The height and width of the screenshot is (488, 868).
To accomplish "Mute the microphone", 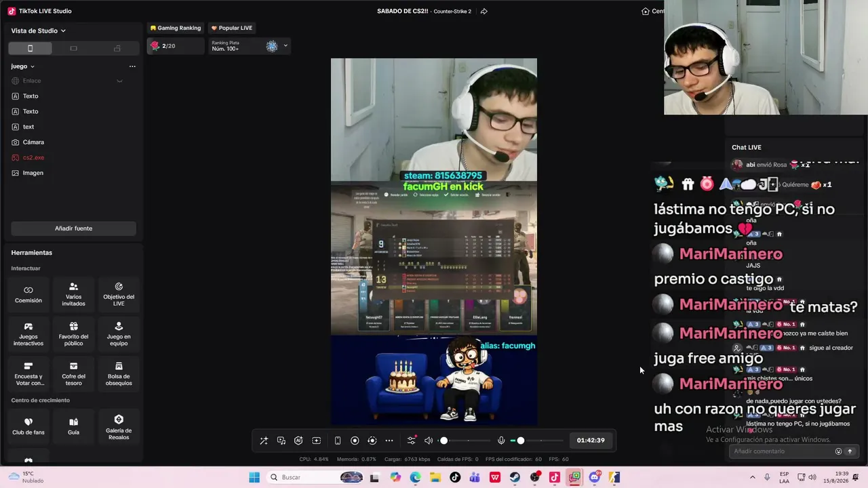I will coord(501,441).
